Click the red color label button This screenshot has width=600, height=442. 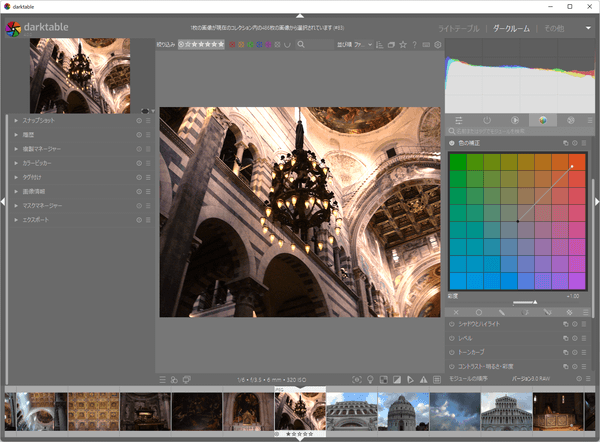(x=233, y=45)
